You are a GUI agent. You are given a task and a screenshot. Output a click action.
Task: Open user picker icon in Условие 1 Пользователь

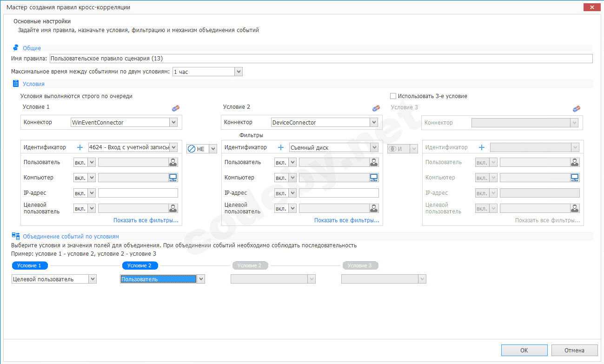pos(173,162)
